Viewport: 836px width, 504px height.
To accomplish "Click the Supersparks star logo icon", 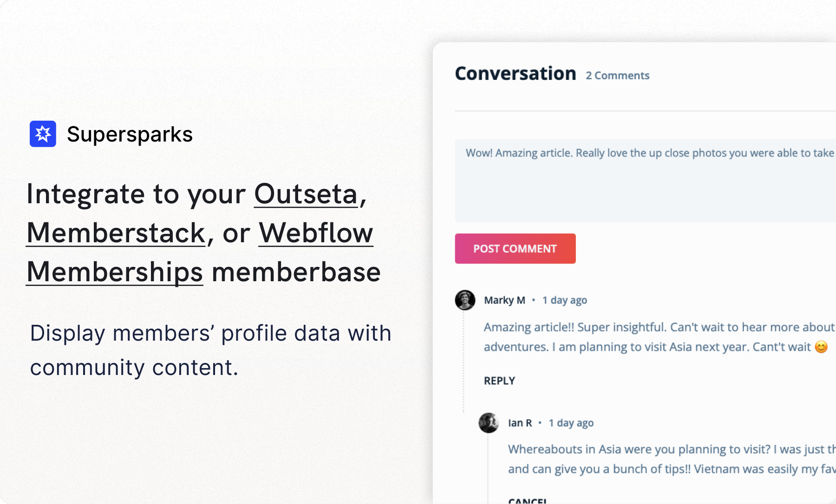I will tap(43, 134).
